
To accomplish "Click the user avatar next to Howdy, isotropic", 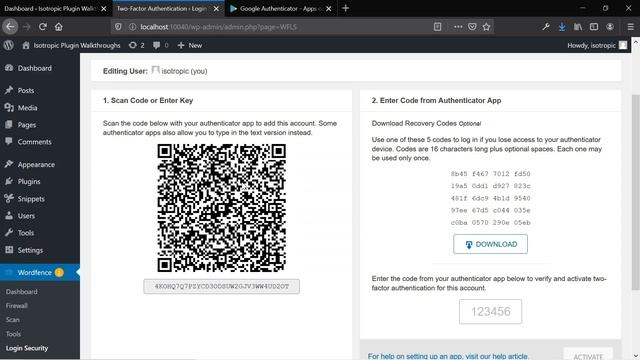I will [623, 45].
